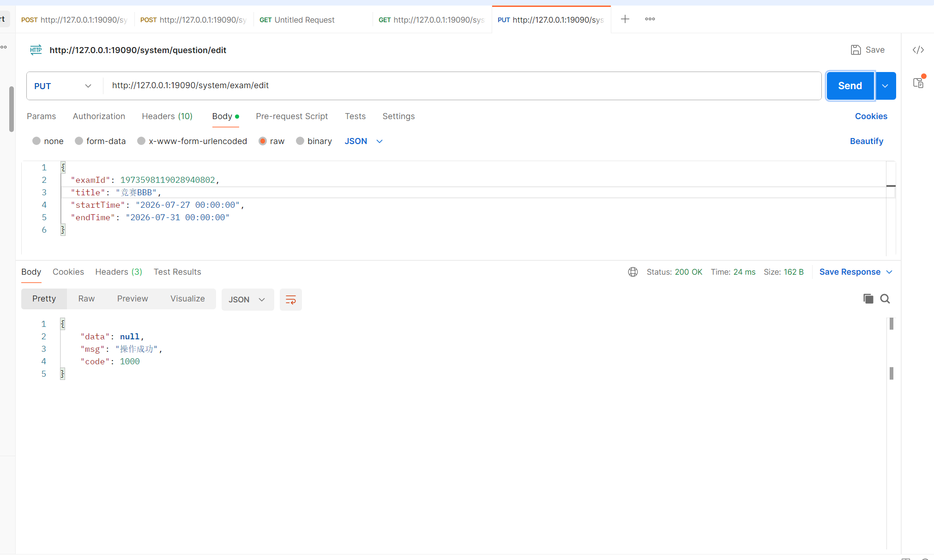
Task: Select the none body type radio
Action: (36, 141)
